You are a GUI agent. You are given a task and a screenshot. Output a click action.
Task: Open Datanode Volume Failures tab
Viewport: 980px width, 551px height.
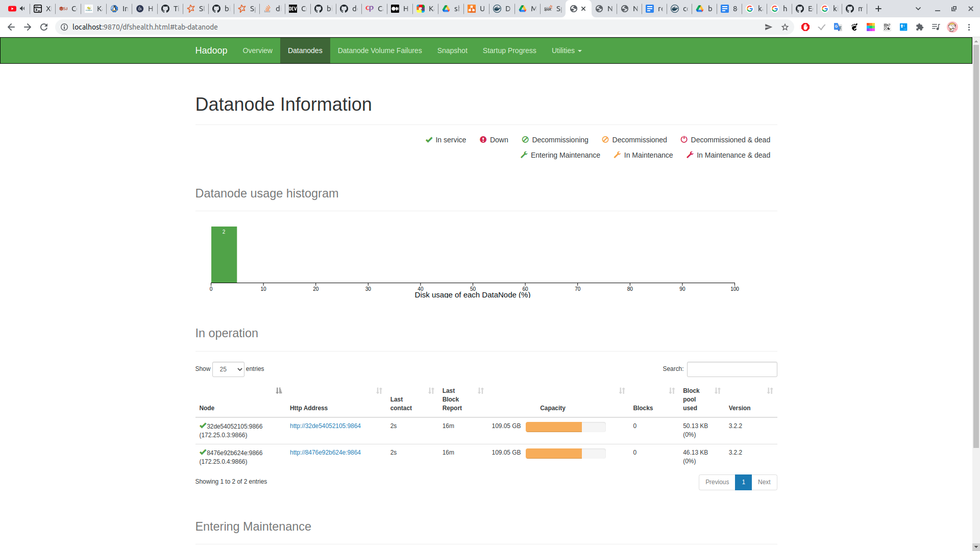coord(380,51)
